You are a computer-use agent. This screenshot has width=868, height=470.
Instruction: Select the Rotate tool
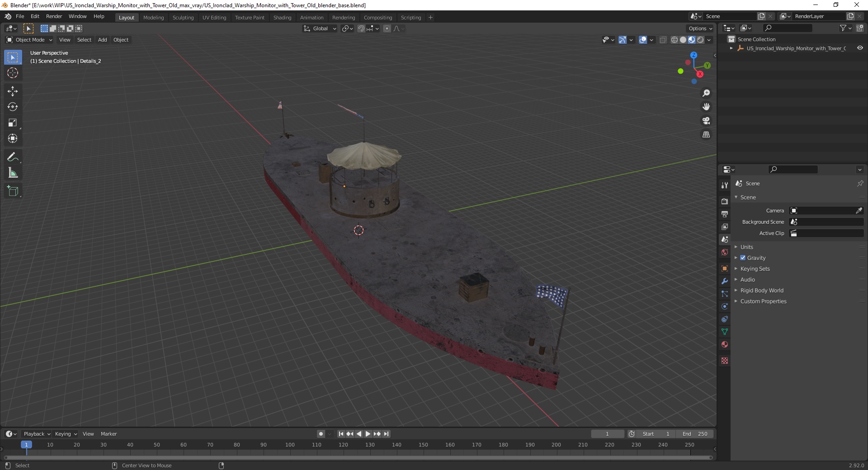point(13,107)
